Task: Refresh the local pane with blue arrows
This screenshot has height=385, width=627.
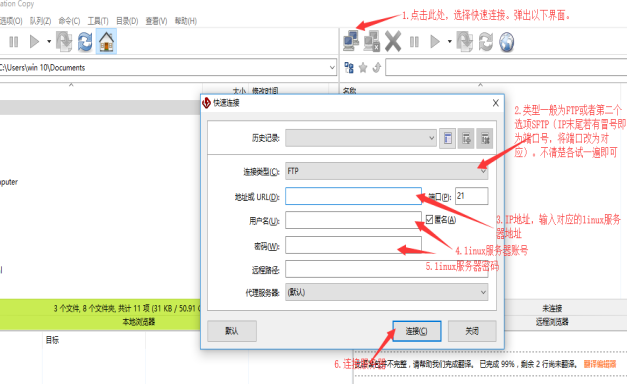Action: point(85,42)
